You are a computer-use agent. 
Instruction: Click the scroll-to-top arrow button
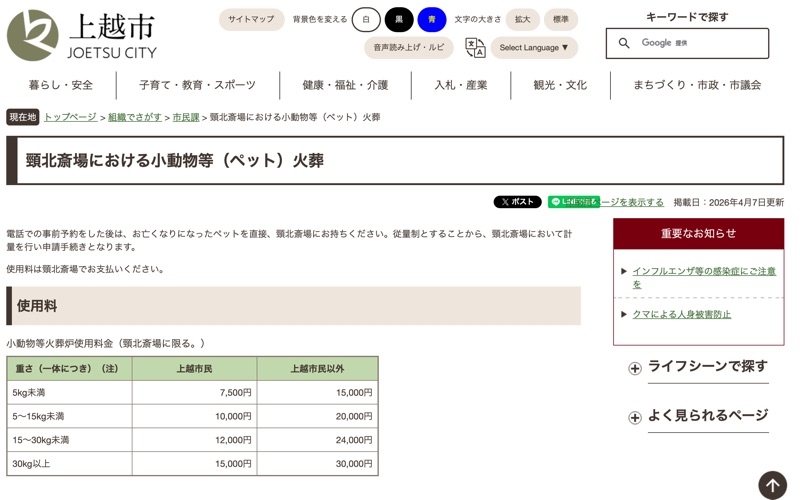pyautogui.click(x=772, y=485)
